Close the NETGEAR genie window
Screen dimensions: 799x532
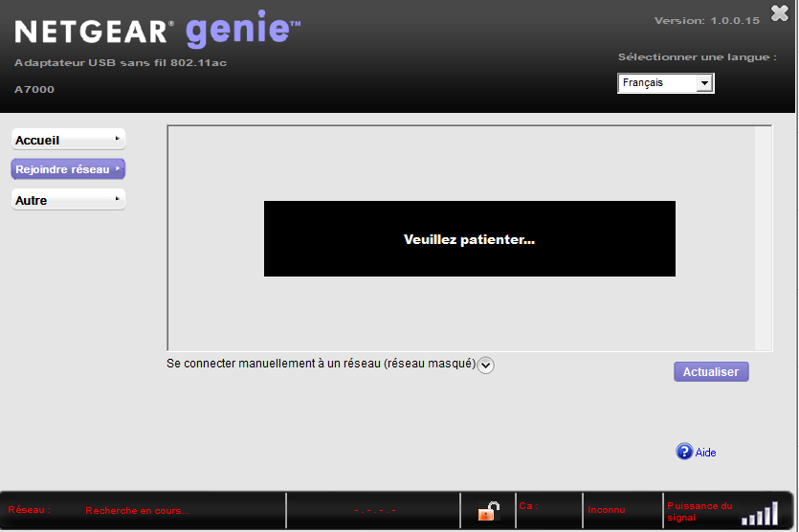(x=780, y=13)
